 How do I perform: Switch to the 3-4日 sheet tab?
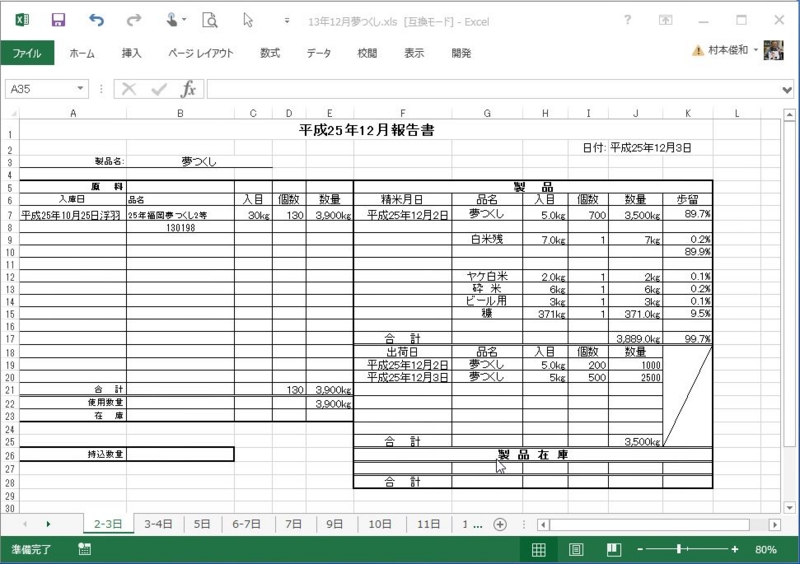coord(158,524)
